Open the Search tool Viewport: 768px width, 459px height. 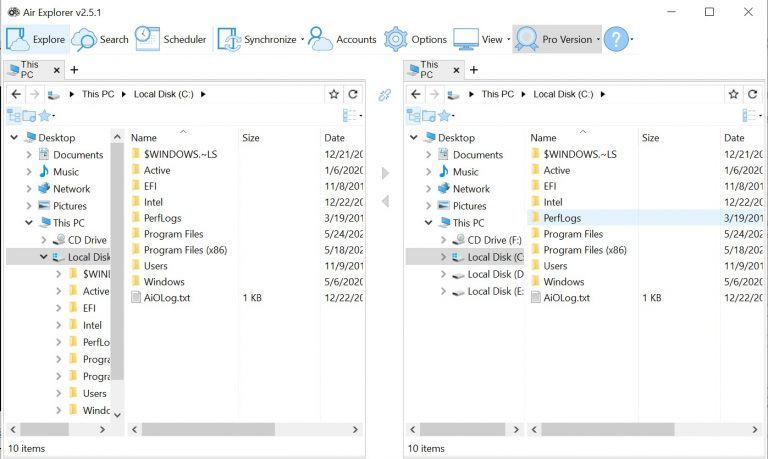pyautogui.click(x=100, y=39)
